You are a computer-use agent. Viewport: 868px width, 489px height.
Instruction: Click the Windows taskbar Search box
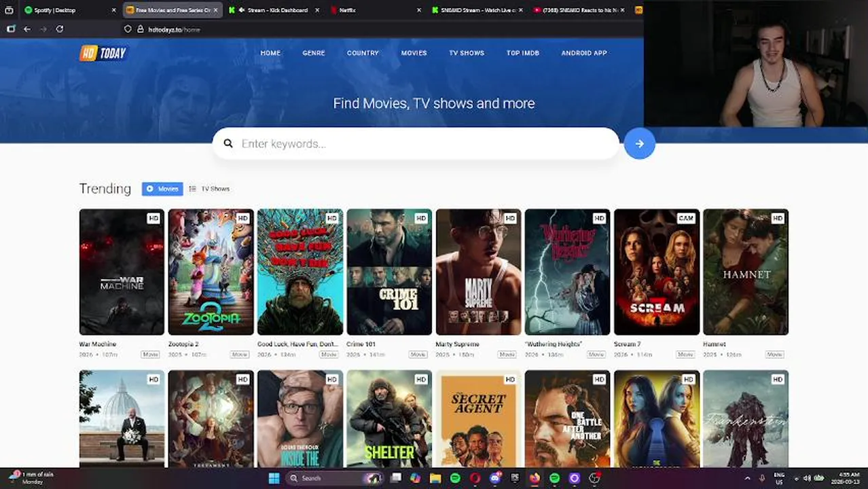[335, 478]
